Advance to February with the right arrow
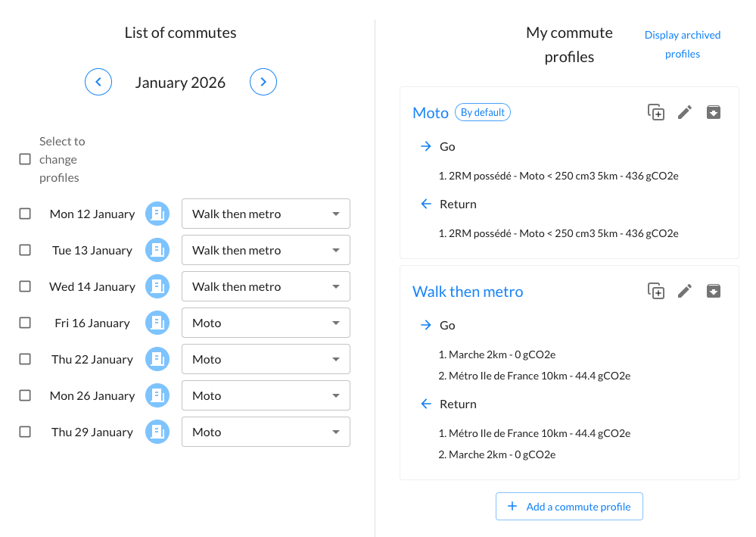This screenshot has height=537, width=756. tap(263, 82)
